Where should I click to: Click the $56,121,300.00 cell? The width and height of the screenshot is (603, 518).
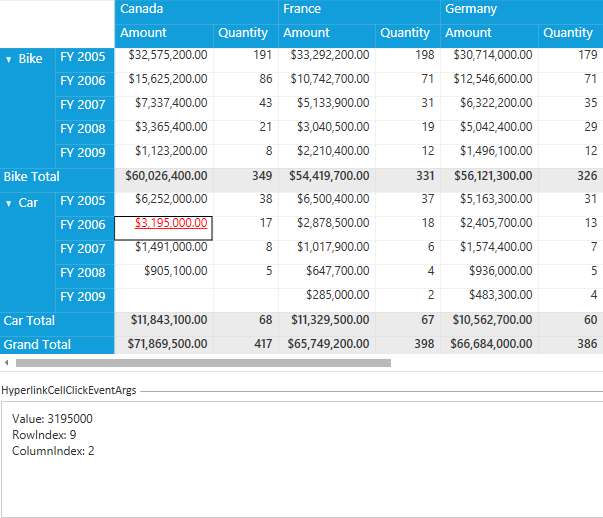pos(489,180)
